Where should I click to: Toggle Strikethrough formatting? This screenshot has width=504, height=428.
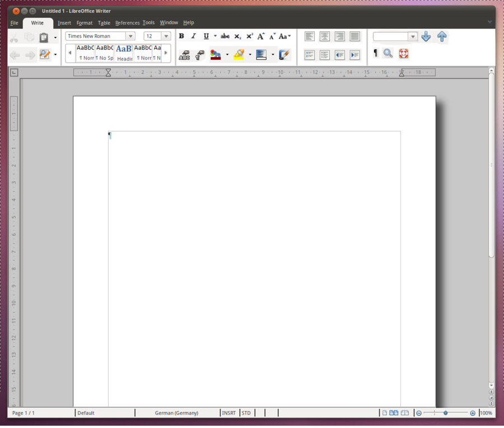click(225, 36)
